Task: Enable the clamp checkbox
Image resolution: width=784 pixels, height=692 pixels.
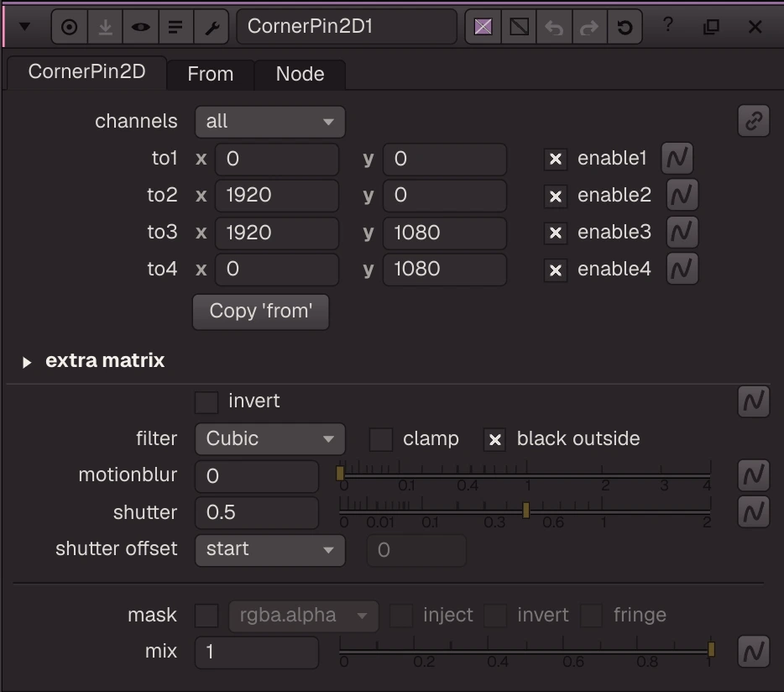Action: [380, 439]
